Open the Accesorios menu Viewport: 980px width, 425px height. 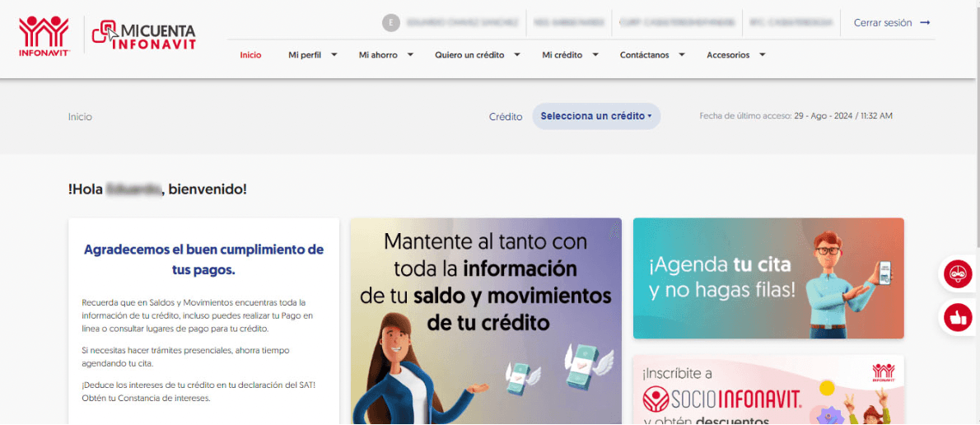point(728,55)
